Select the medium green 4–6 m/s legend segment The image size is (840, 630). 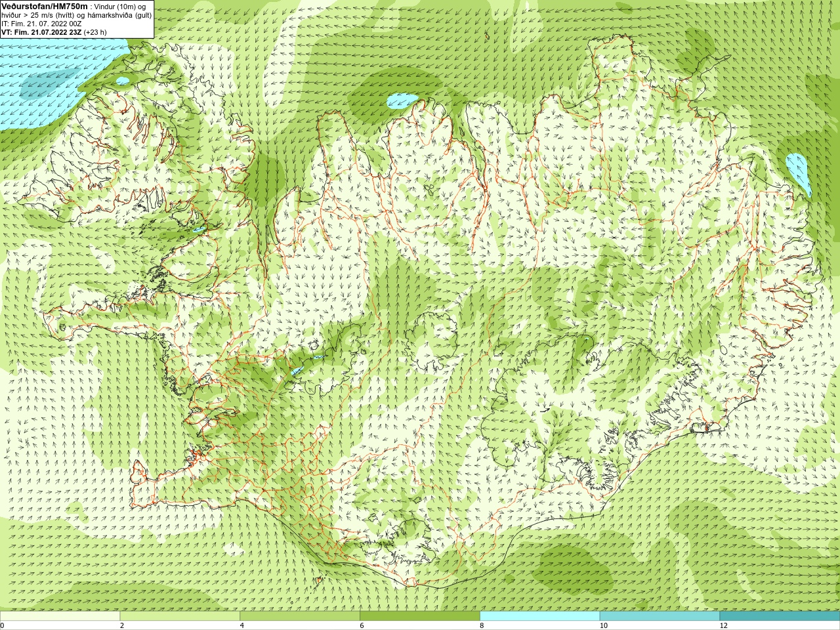pos(300,616)
